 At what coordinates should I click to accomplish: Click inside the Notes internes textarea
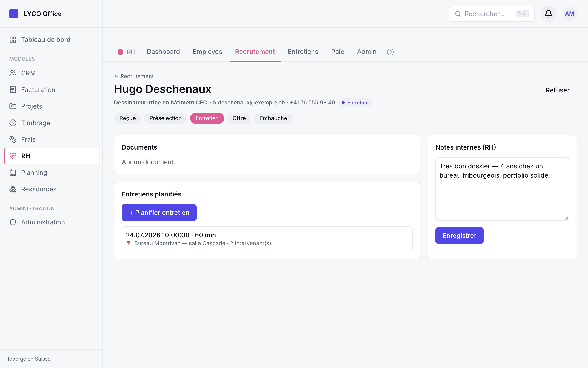click(502, 189)
